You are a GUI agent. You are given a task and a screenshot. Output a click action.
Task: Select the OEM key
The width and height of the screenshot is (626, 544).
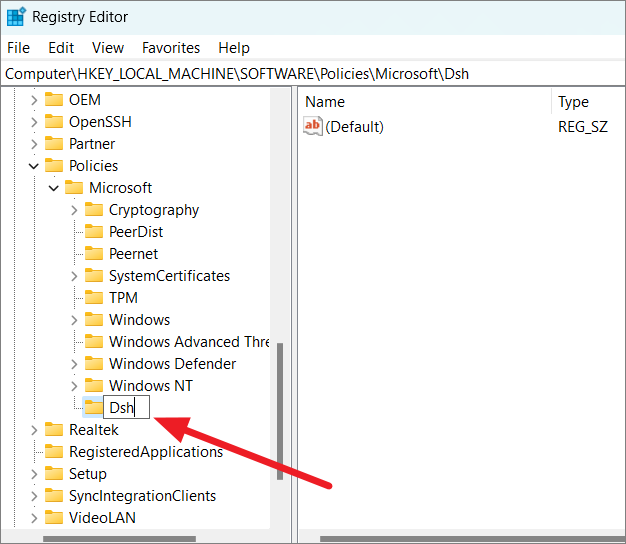pos(85,100)
